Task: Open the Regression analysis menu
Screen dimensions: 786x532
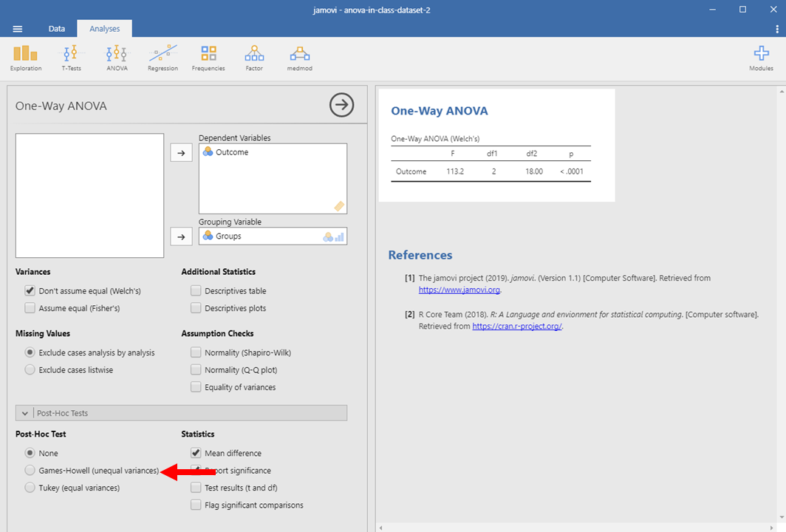Action: pos(163,58)
